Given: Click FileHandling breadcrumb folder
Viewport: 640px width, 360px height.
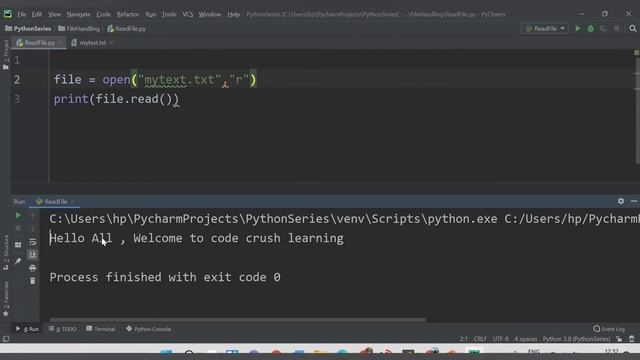Looking at the screenshot, I should pos(79,29).
